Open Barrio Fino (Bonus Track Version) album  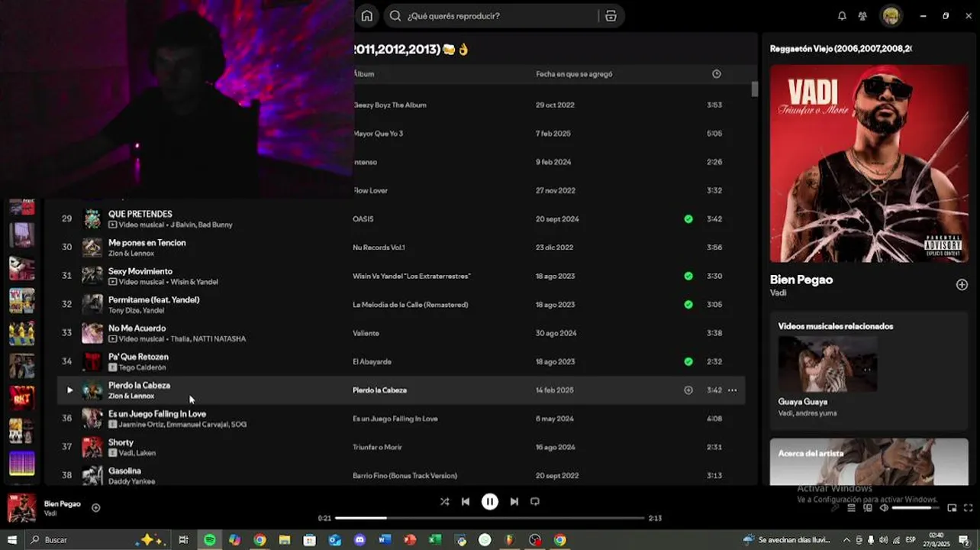tap(405, 476)
